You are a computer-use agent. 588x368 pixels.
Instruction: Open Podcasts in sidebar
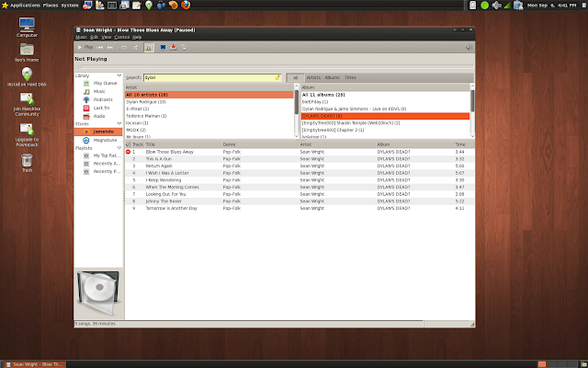click(98, 100)
